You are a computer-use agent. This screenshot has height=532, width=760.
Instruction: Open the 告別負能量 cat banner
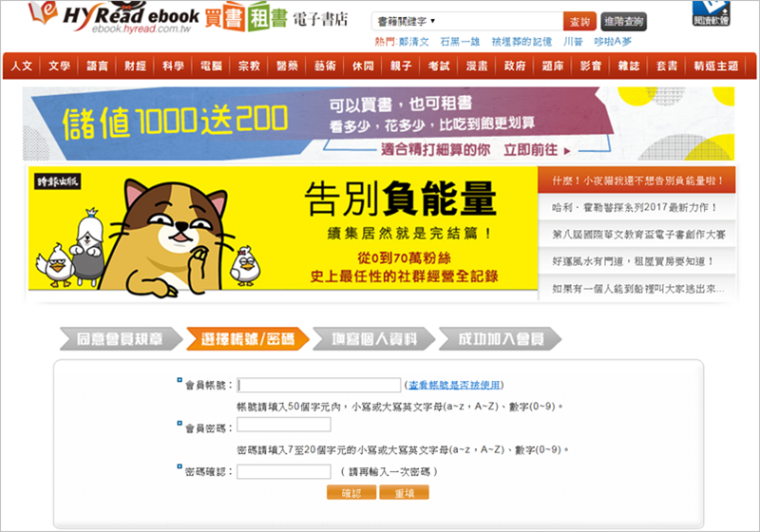click(283, 229)
